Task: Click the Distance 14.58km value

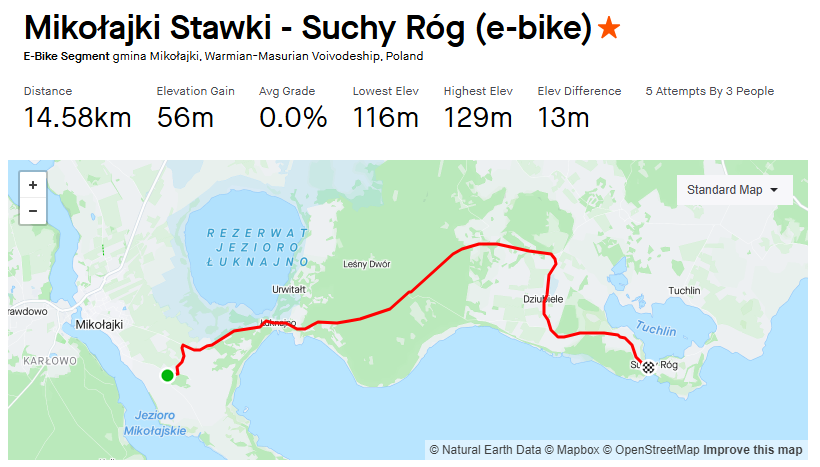Action: (77, 118)
